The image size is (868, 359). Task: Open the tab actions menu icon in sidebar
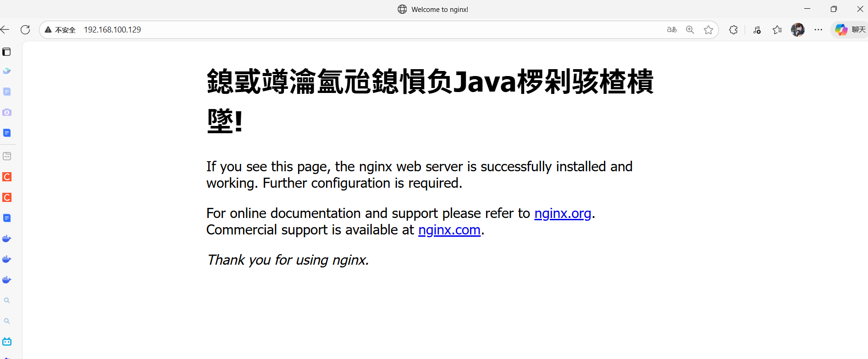pyautogui.click(x=6, y=52)
